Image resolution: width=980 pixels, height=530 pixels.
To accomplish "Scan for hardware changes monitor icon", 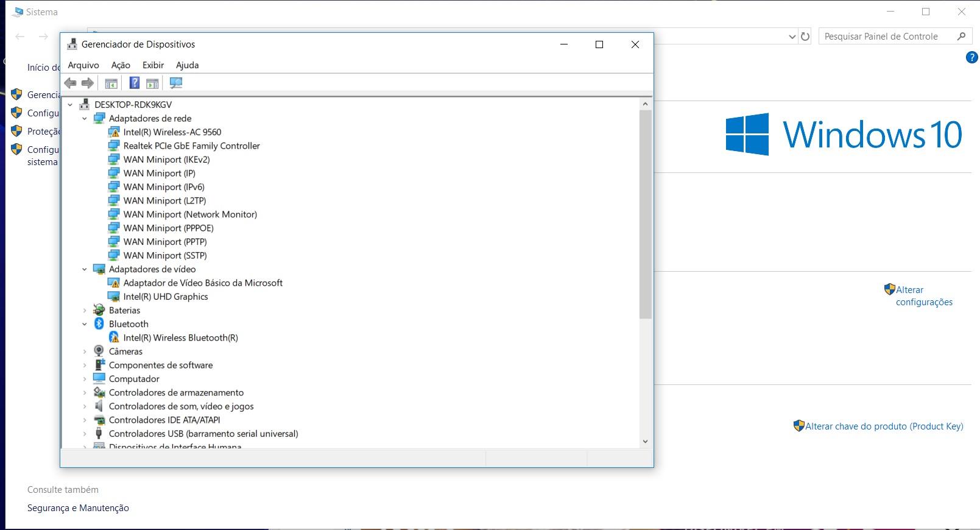I will (176, 83).
